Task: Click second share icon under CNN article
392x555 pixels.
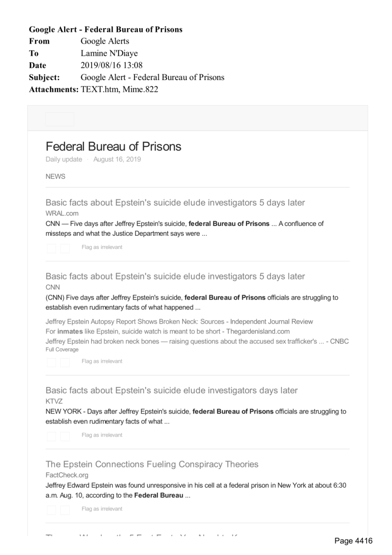Action: pos(65,362)
